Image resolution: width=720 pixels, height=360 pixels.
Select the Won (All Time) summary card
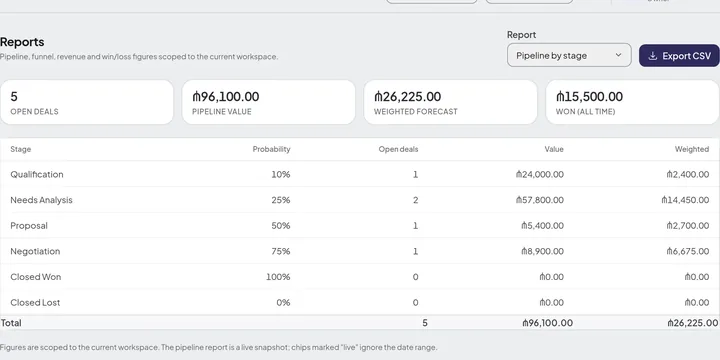pos(632,102)
